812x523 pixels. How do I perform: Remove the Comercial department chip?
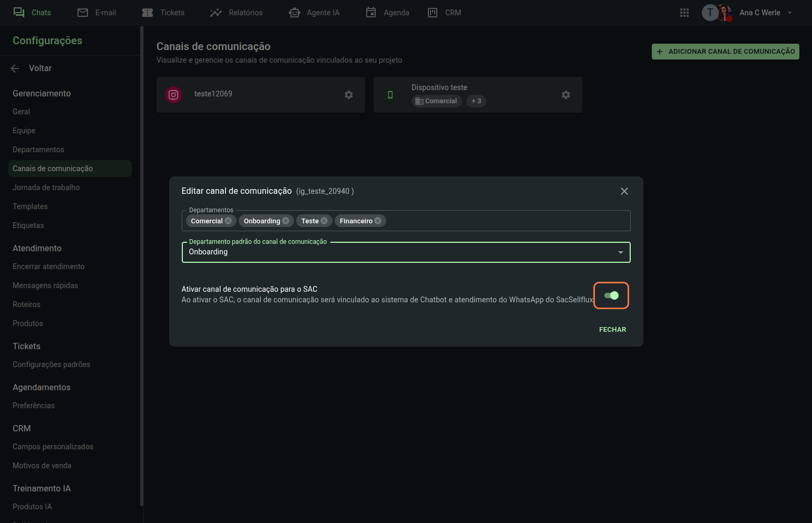(228, 221)
